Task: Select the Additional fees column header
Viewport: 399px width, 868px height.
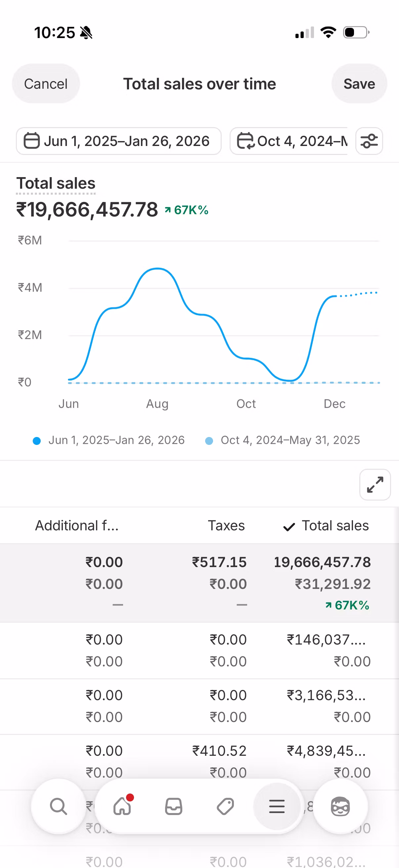Action: [x=77, y=526]
